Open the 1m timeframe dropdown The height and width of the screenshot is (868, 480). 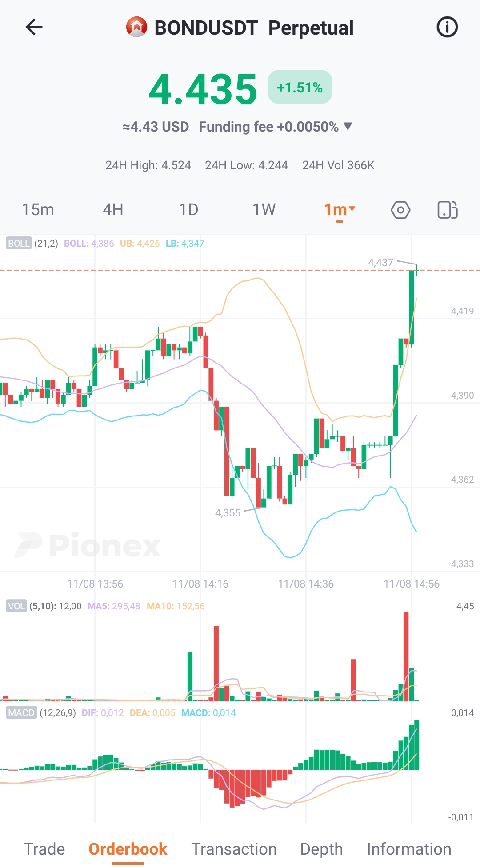pyautogui.click(x=340, y=209)
